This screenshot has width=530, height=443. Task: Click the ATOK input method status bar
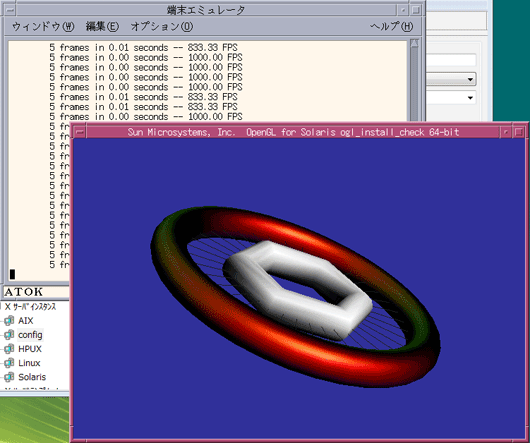click(35, 292)
